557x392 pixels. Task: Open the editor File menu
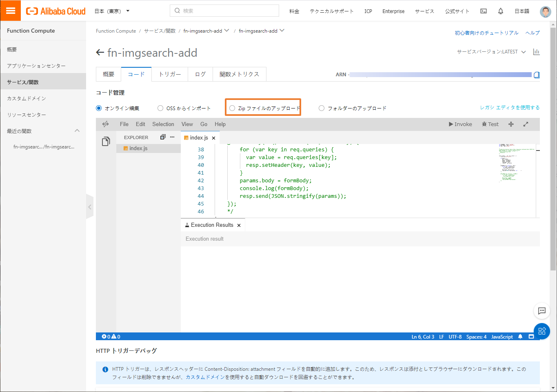coord(124,124)
